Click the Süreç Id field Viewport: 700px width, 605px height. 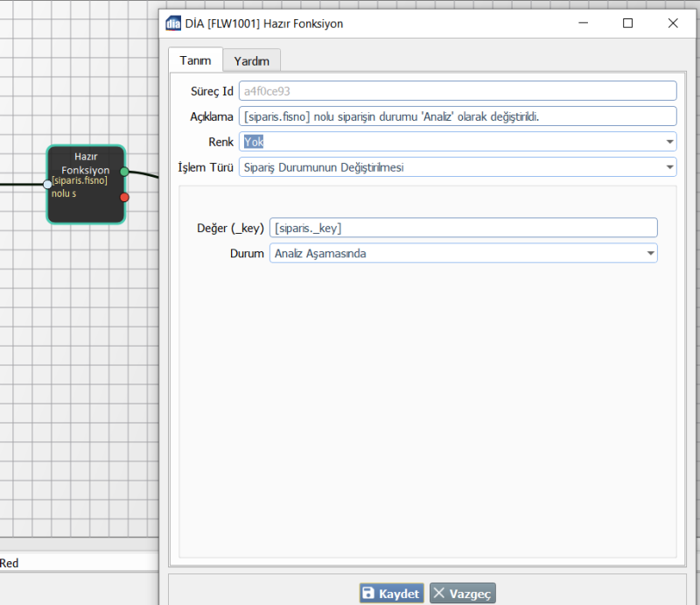[457, 91]
